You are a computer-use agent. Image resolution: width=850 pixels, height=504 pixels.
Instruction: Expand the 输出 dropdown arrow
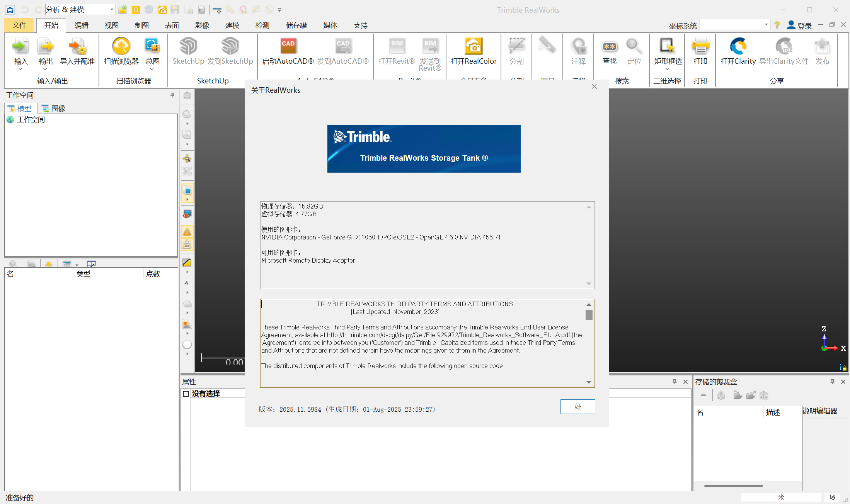[45, 69]
